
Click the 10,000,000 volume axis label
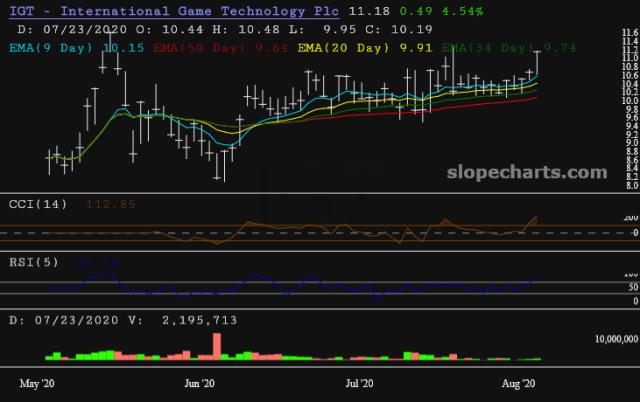pos(616,339)
